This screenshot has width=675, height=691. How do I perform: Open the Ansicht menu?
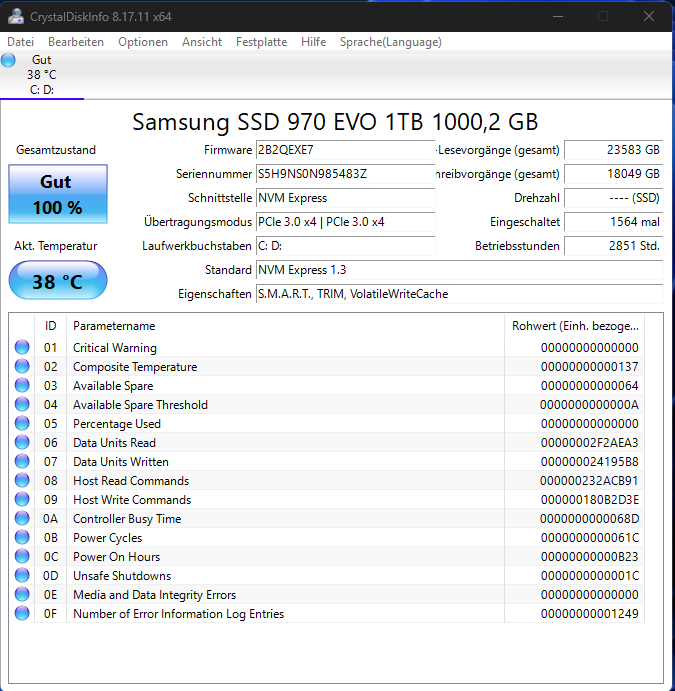[x=202, y=42]
